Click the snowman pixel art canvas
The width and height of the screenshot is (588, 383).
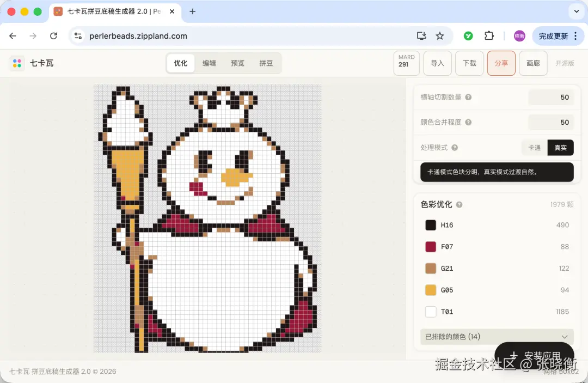(207, 218)
